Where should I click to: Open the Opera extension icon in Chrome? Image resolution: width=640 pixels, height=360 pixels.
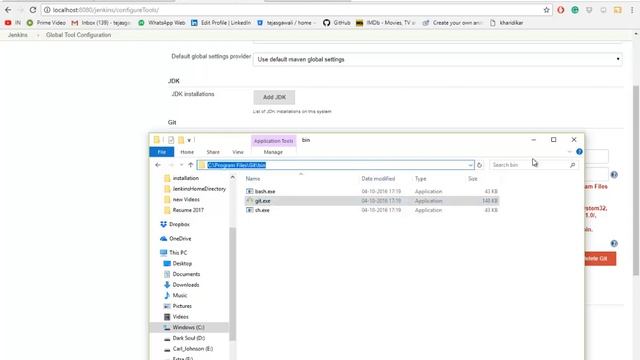click(561, 10)
